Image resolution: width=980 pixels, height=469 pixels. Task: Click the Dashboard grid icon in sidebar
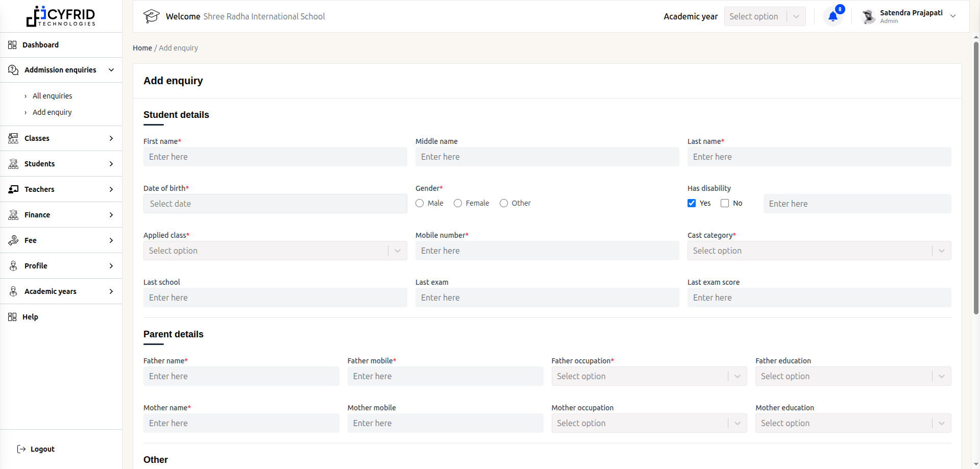(x=12, y=45)
